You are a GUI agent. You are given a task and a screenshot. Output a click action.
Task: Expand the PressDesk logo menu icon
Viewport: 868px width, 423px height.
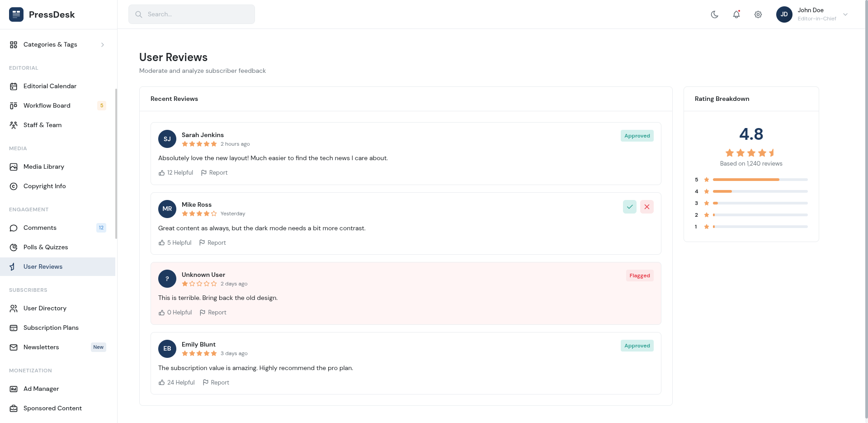pos(16,14)
